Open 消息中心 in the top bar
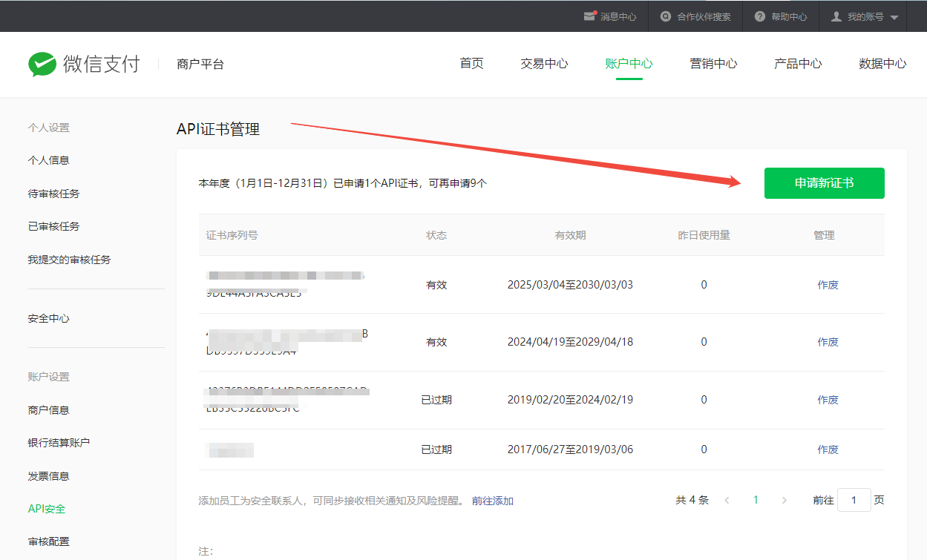 pos(618,16)
